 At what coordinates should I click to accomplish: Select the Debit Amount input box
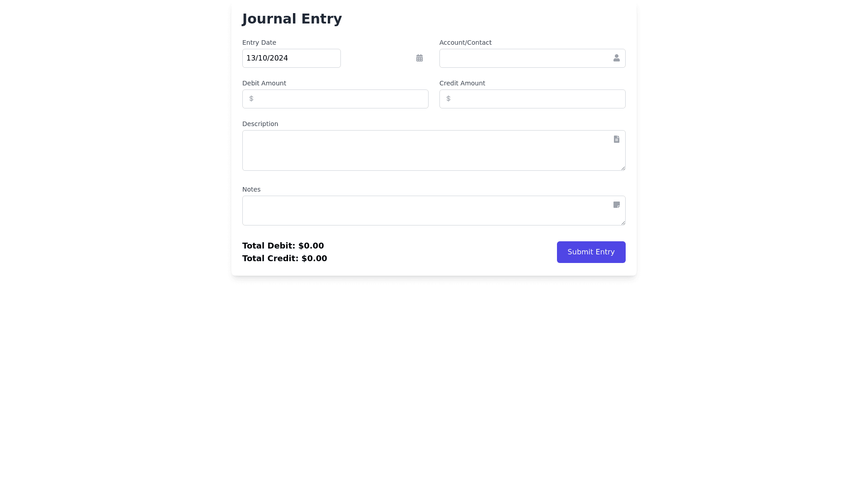click(x=339, y=99)
